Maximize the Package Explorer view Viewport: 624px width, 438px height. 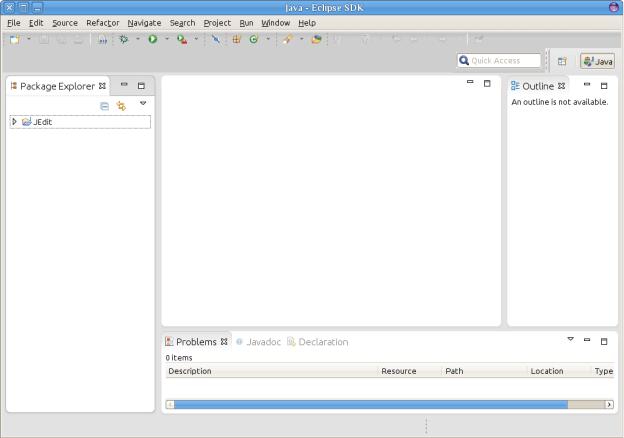point(141,86)
